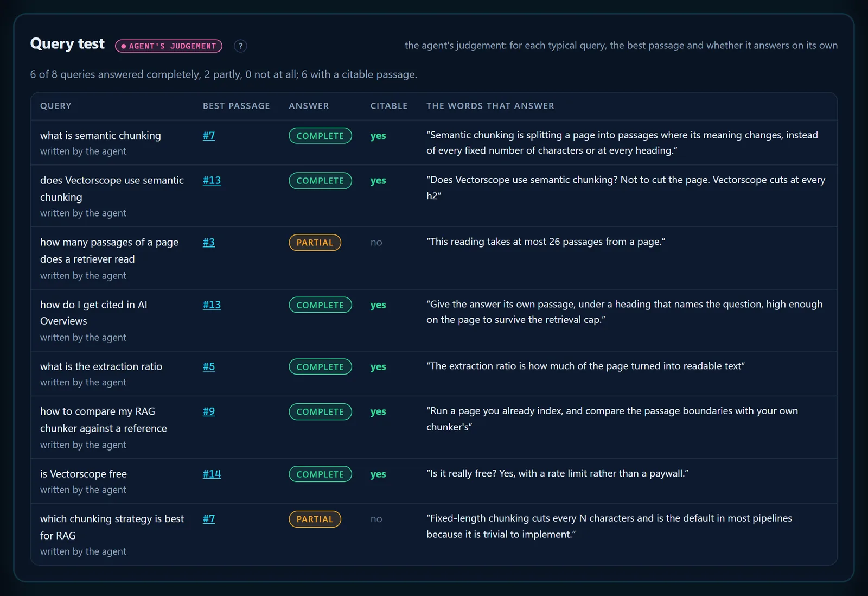Click the quote 'This reading takes at most 26 passages'
Viewport: 868px width, 596px height.
546,242
